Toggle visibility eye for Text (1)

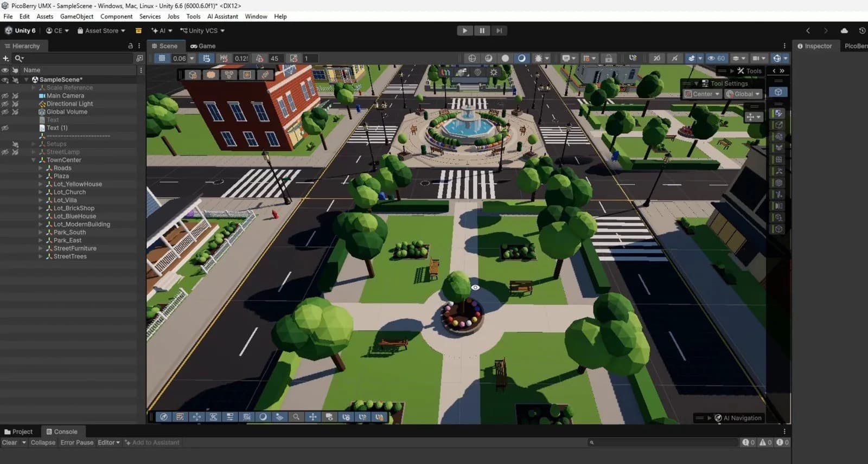tap(5, 128)
